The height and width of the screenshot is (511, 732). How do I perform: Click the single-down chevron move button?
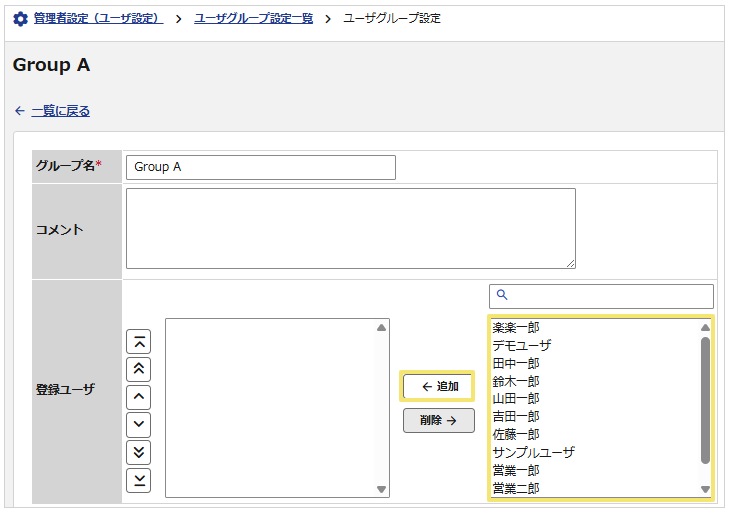(139, 424)
